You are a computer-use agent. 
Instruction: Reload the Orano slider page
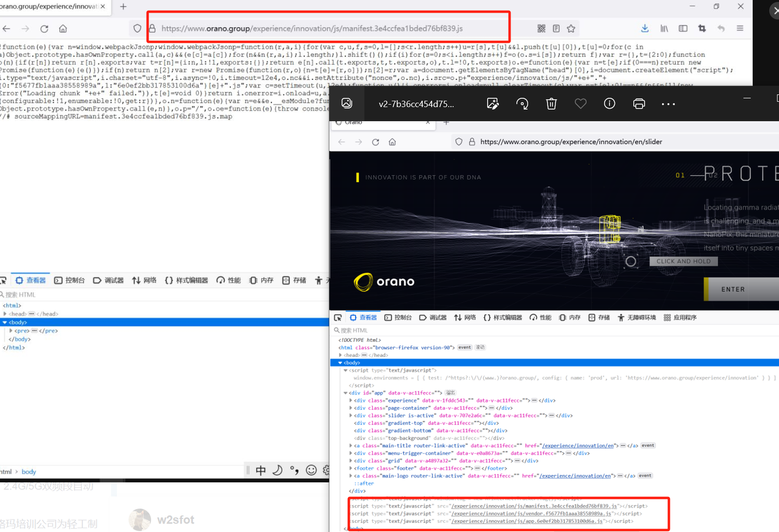click(x=375, y=142)
